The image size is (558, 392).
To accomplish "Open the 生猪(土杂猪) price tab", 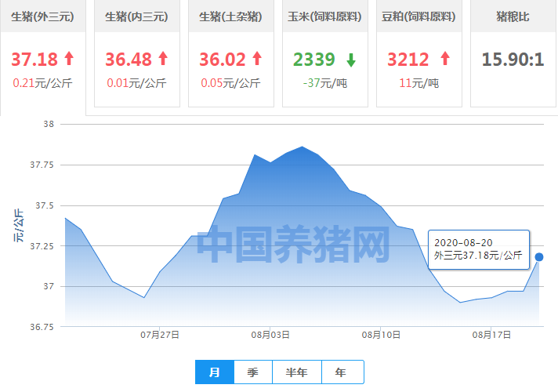I will pyautogui.click(x=231, y=16).
